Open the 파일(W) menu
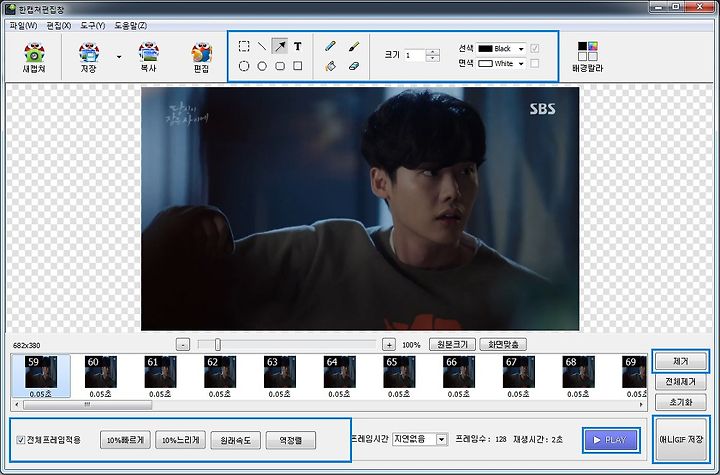 (x=23, y=26)
